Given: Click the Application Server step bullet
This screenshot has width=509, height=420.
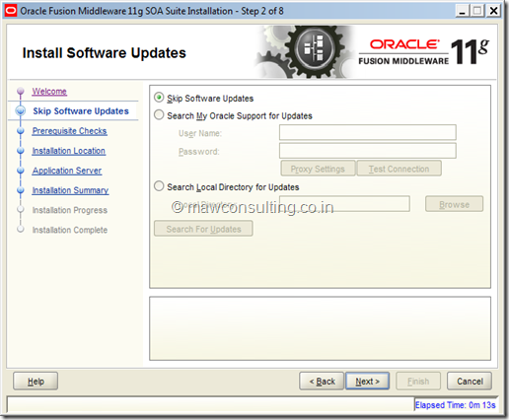Looking at the screenshot, I should (x=21, y=171).
